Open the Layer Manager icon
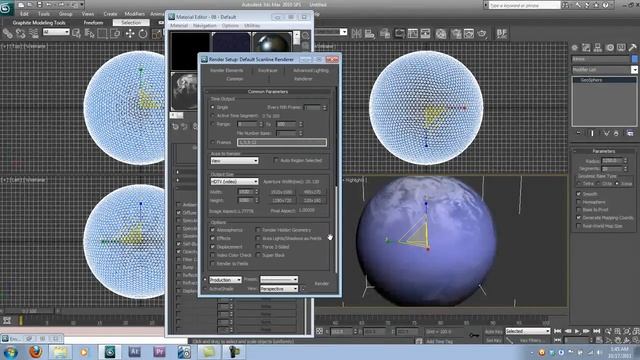The image size is (640, 360). click(x=385, y=33)
